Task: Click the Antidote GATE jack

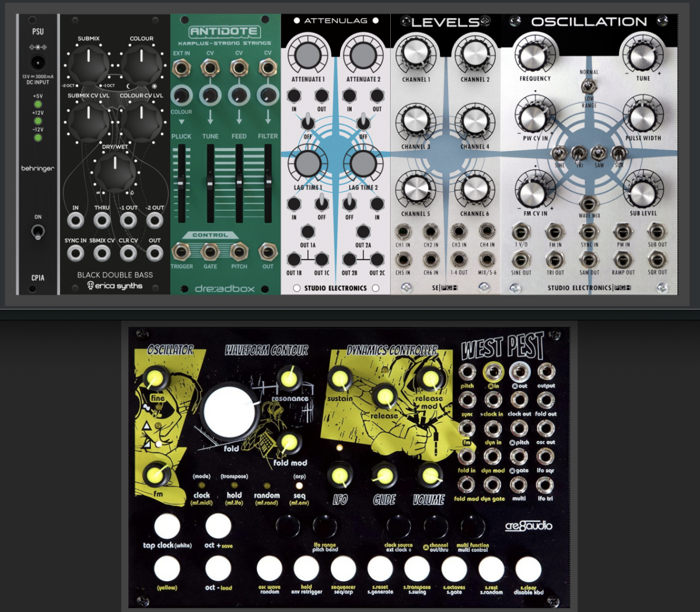Action: (210, 252)
